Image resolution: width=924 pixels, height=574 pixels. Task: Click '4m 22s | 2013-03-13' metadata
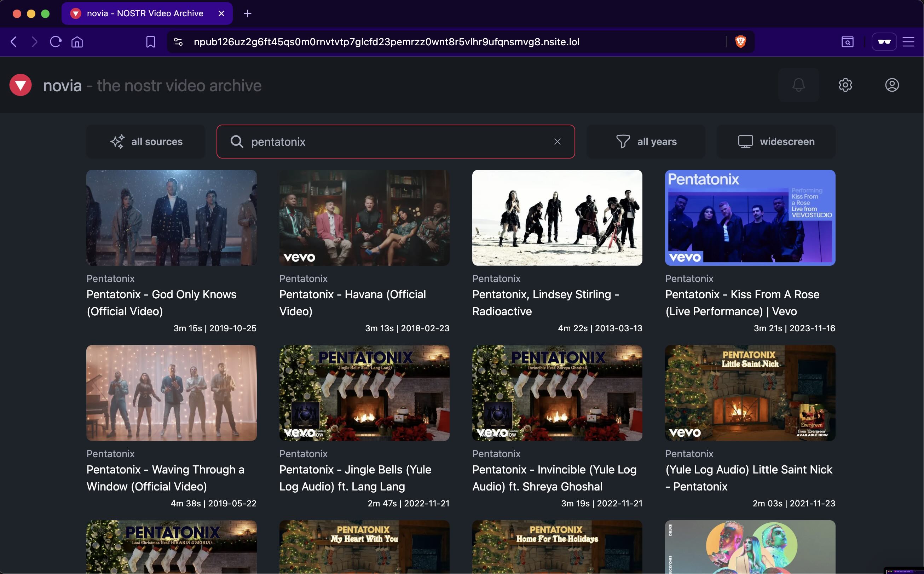click(x=600, y=328)
